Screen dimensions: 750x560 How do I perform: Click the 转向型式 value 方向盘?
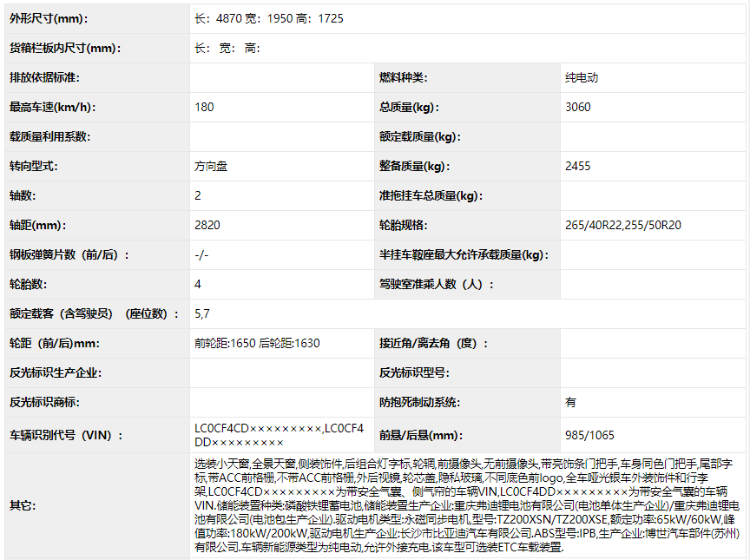pyautogui.click(x=212, y=166)
